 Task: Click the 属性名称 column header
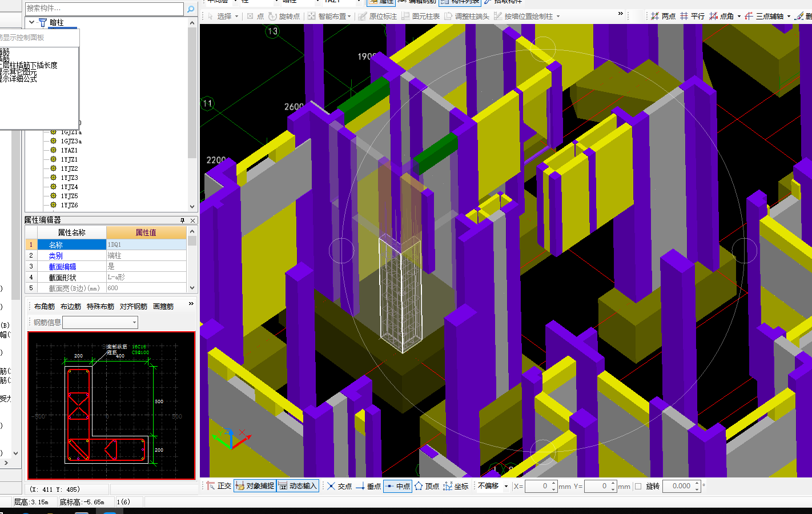71,232
